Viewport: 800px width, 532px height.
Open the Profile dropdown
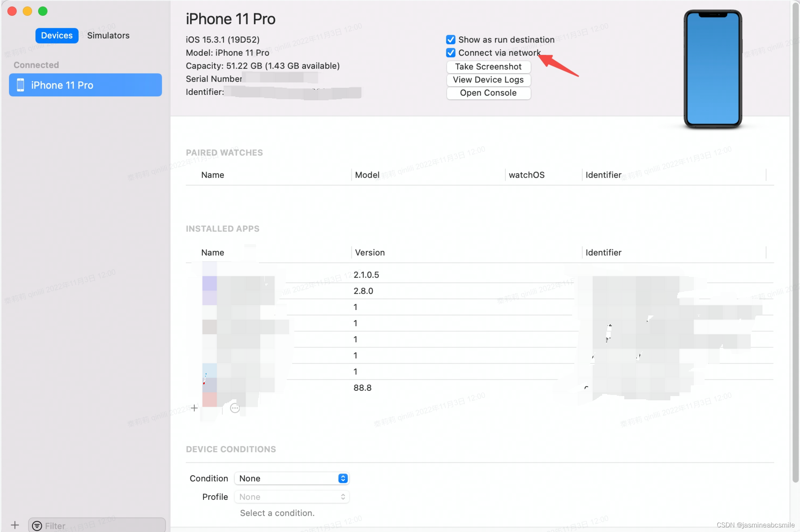tap(292, 497)
